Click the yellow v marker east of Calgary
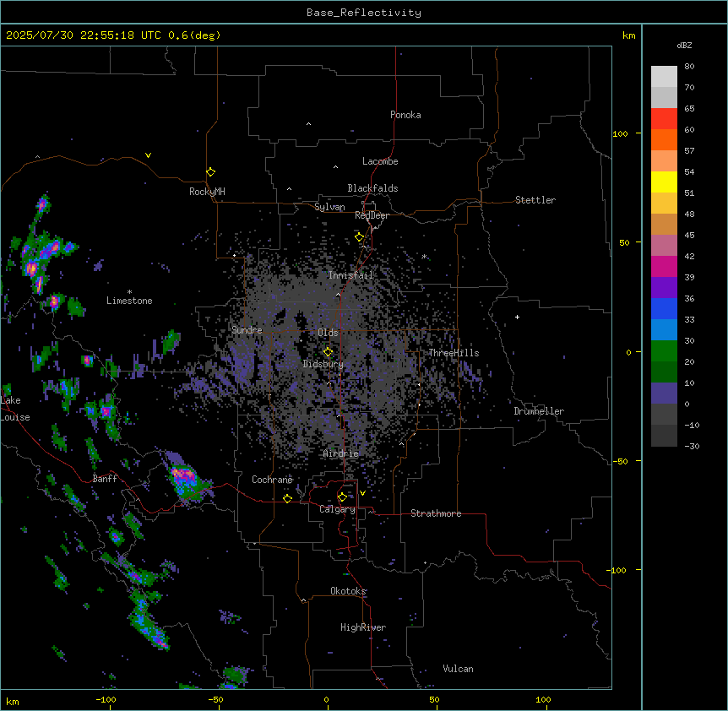Screen dimensions: 728x711 tap(362, 493)
